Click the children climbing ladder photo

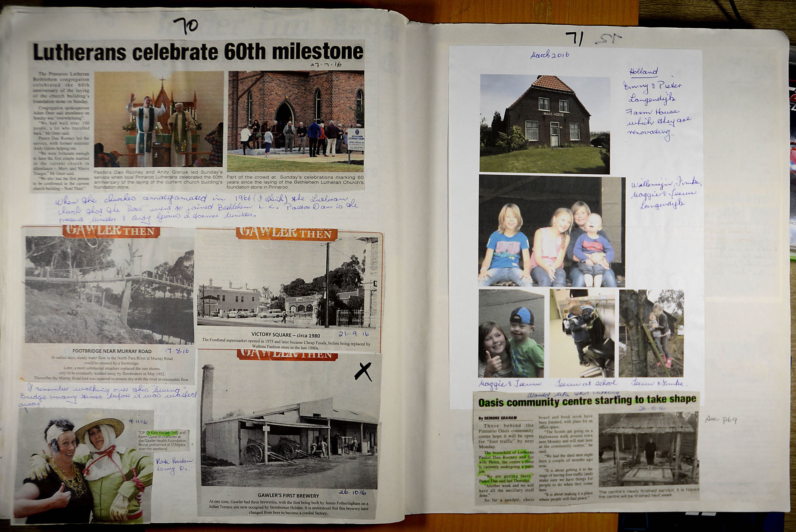[x=651, y=333]
